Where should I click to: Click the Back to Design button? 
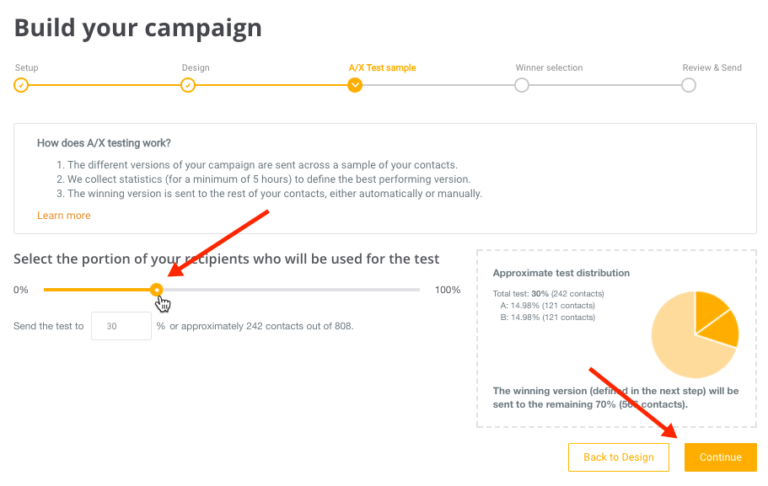click(619, 457)
